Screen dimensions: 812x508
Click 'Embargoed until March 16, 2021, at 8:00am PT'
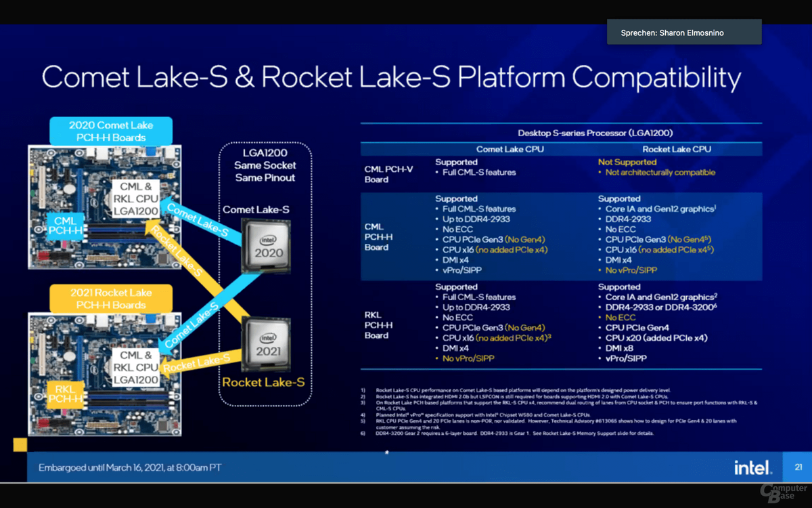[130, 467]
